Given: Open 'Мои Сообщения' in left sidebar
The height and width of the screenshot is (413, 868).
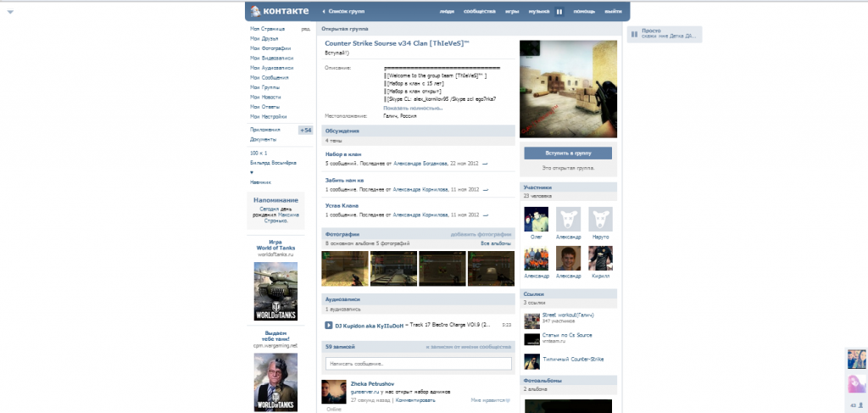Looking at the screenshot, I should 269,77.
